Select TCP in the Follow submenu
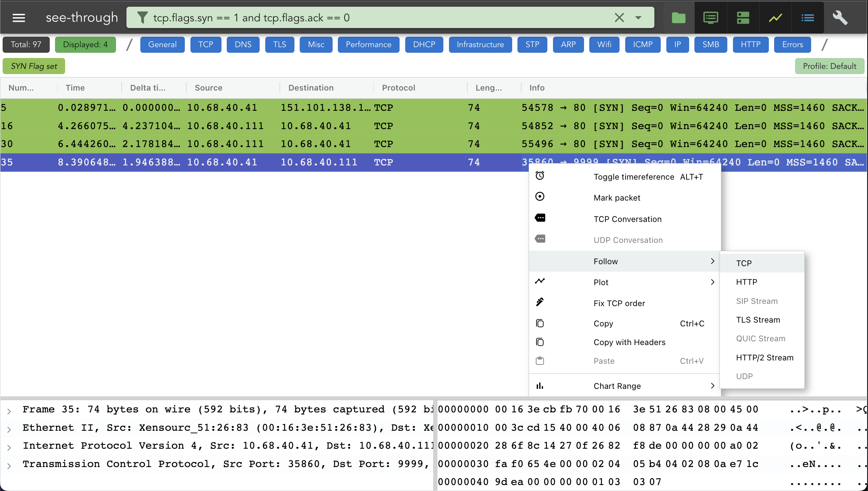The height and width of the screenshot is (491, 868). click(x=762, y=263)
